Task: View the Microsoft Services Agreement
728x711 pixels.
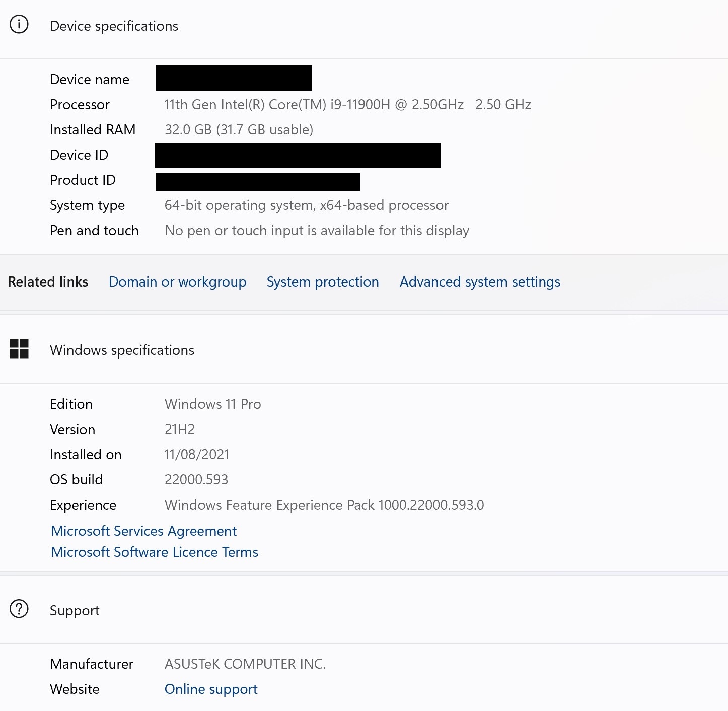Action: tap(144, 531)
